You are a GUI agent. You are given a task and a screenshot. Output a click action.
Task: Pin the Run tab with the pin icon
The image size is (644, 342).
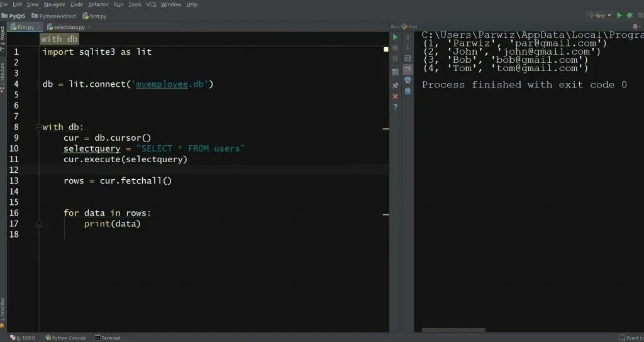tap(395, 85)
